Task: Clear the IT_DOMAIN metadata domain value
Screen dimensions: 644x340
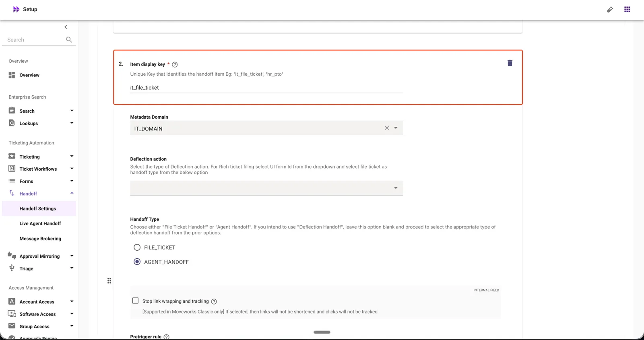Action: tap(387, 128)
